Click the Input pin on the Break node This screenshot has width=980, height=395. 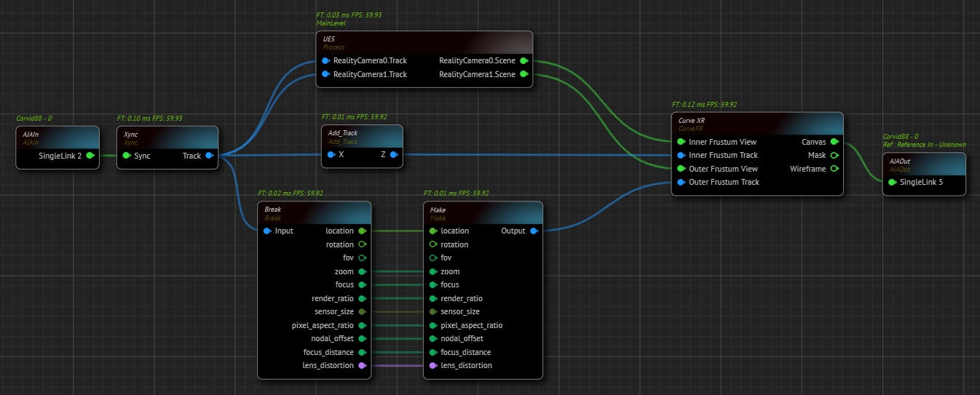267,231
